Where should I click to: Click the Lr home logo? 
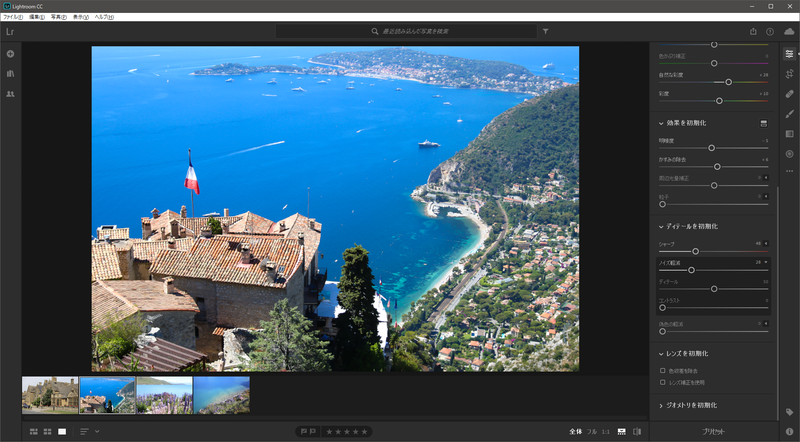(x=10, y=32)
